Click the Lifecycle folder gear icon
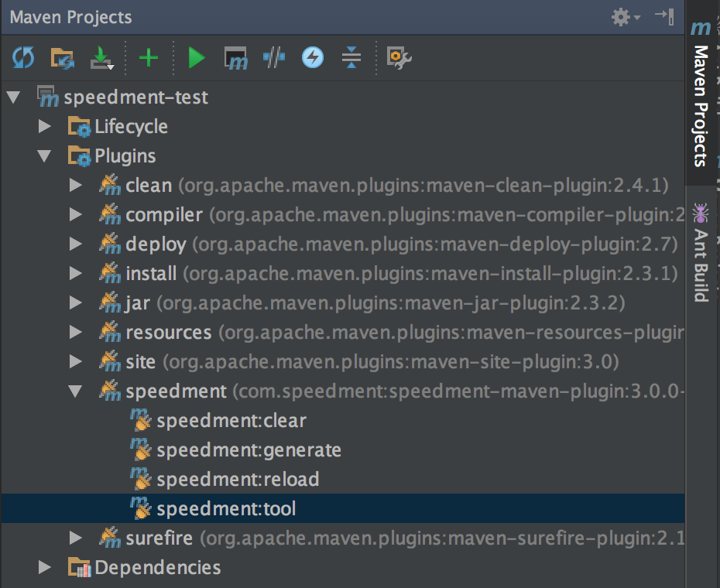Viewport: 720px width, 588px height. [79, 126]
